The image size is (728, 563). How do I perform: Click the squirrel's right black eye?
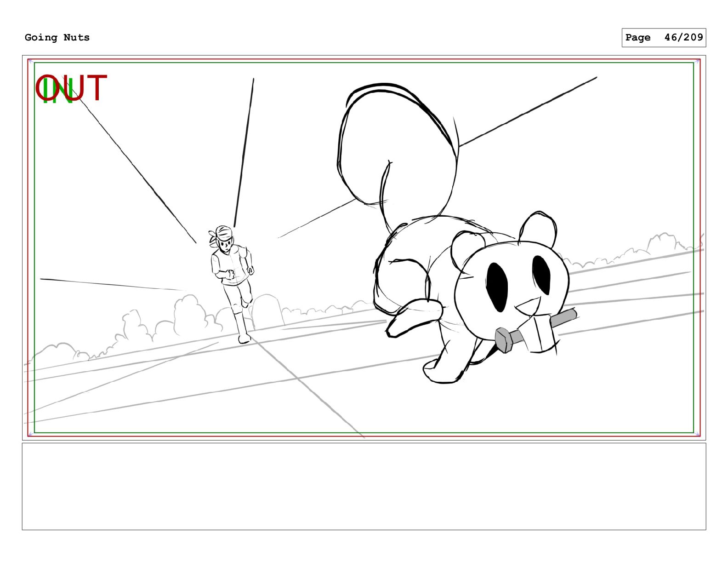tap(541, 275)
